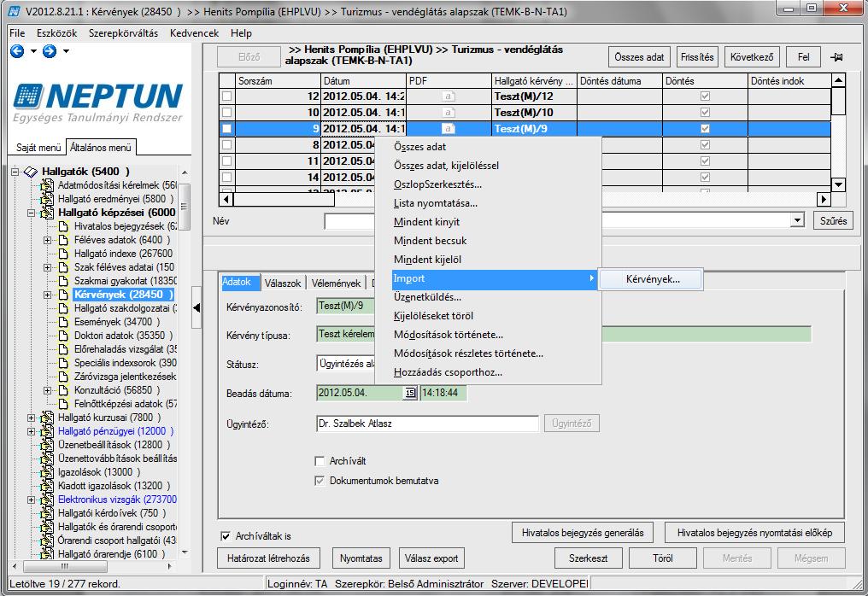
Task: Click the pin icon beside Fel button
Action: (x=836, y=57)
